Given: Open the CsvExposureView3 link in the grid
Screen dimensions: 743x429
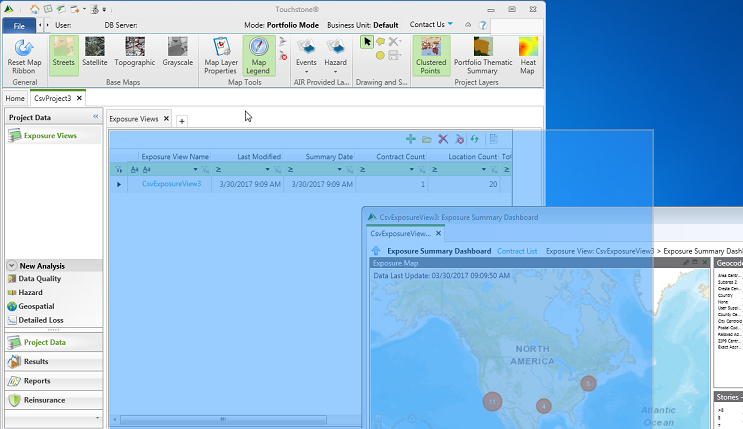Looking at the screenshot, I should (171, 184).
